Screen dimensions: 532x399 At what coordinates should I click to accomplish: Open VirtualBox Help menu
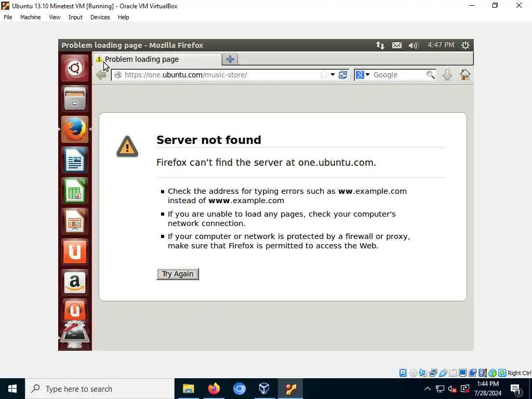[124, 17]
